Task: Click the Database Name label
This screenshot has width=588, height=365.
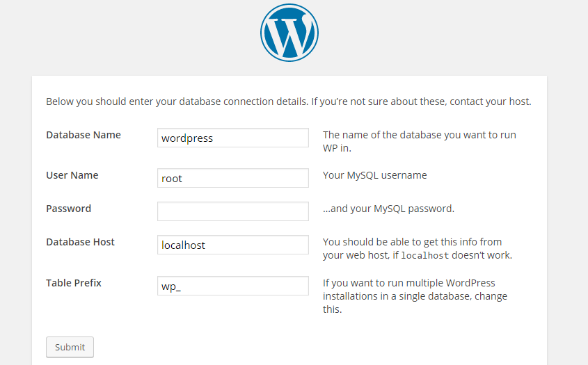Action: 84,135
